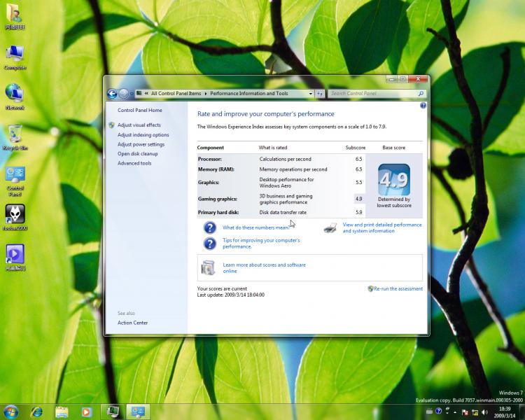Re-run the assessment
This screenshot has width=525, height=420.
(398, 288)
